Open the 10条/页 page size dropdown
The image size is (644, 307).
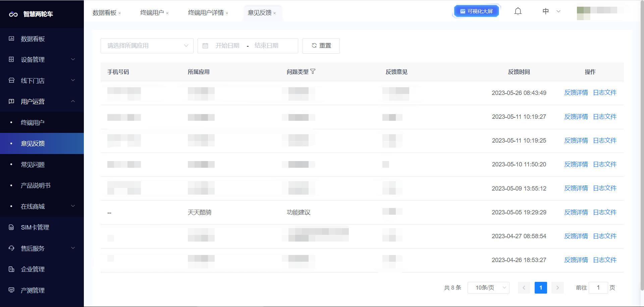(488, 288)
